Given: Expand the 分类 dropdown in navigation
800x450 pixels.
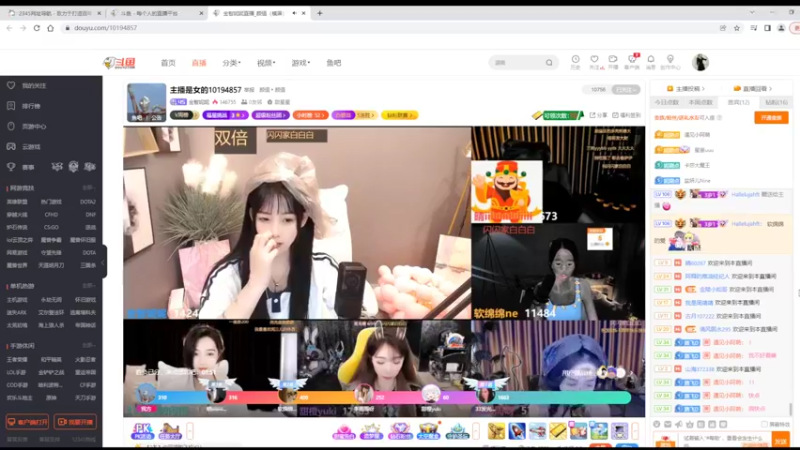Looking at the screenshot, I should tap(231, 63).
